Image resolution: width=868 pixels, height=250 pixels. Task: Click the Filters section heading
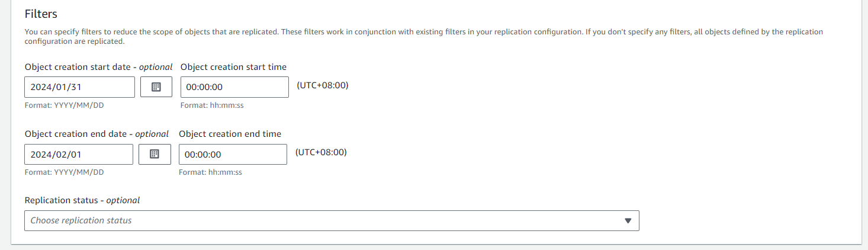[41, 14]
